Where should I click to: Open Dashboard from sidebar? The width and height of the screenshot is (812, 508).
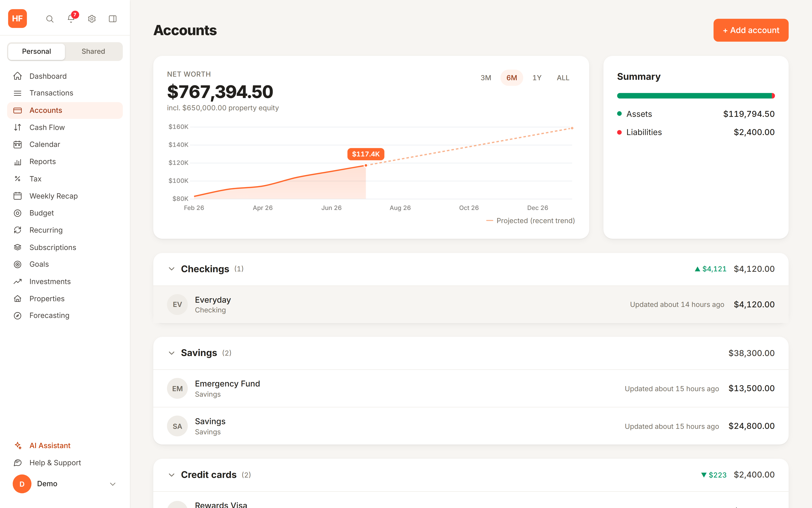pyautogui.click(x=65, y=76)
